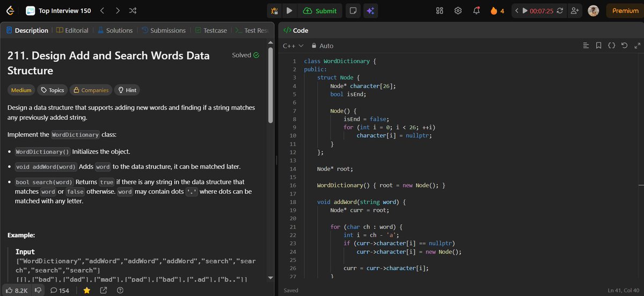
Task: Run the code with the play button
Action: pyautogui.click(x=289, y=11)
